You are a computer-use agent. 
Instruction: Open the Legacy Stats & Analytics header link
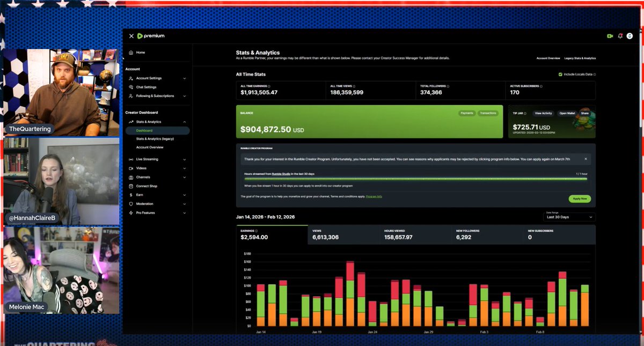tap(580, 58)
